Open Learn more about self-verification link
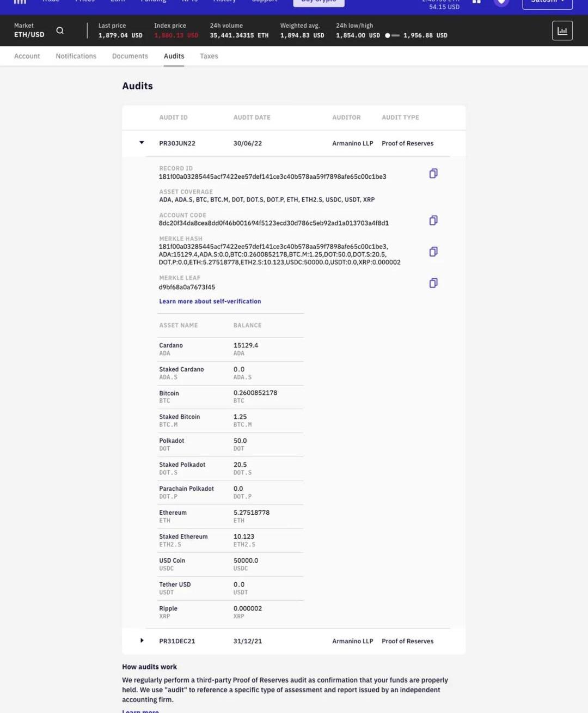The image size is (588, 713). pyautogui.click(x=210, y=301)
